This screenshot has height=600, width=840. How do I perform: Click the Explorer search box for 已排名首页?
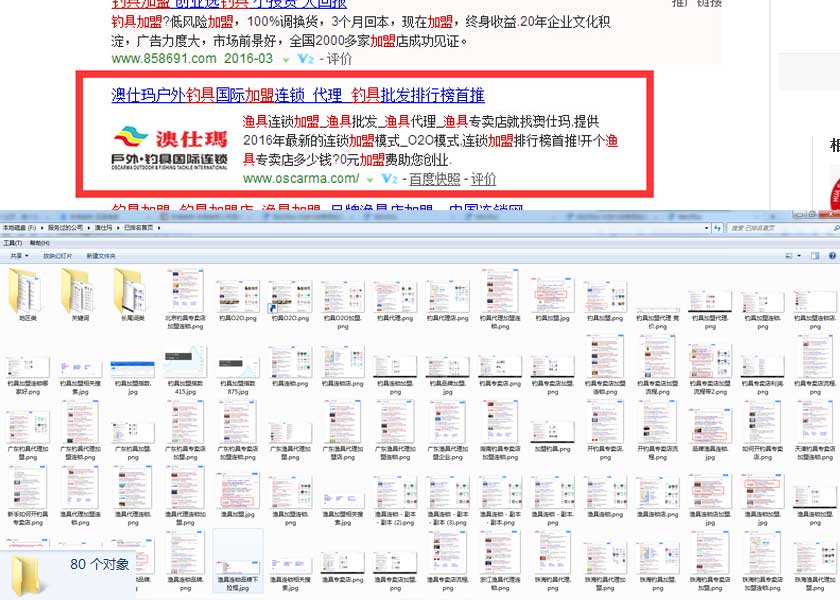(x=783, y=228)
